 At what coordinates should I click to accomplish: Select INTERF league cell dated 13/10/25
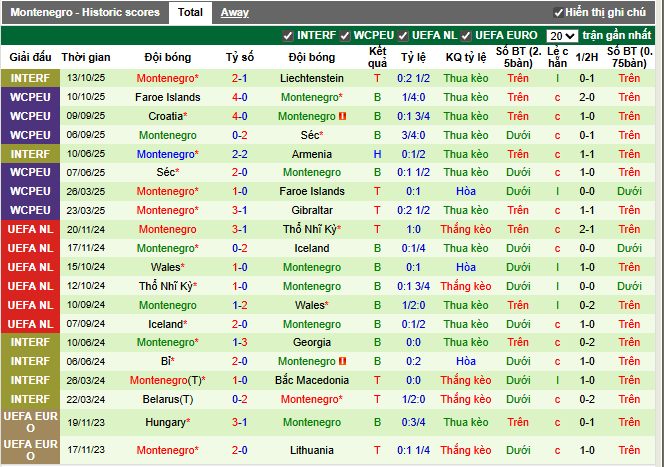[x=30, y=78]
